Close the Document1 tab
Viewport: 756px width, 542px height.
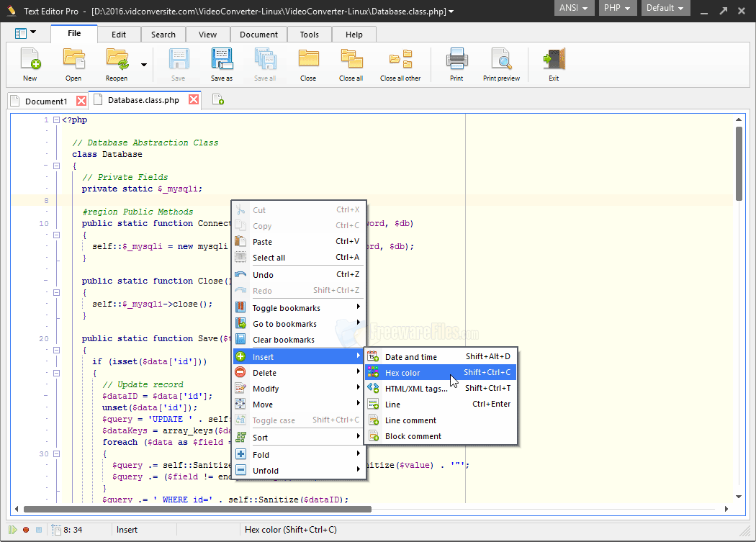click(x=80, y=99)
